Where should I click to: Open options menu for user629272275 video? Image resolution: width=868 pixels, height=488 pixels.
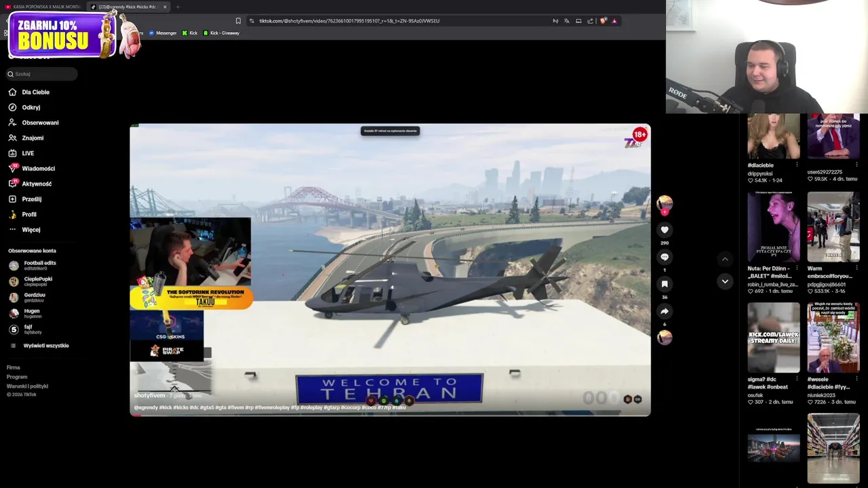(x=856, y=165)
